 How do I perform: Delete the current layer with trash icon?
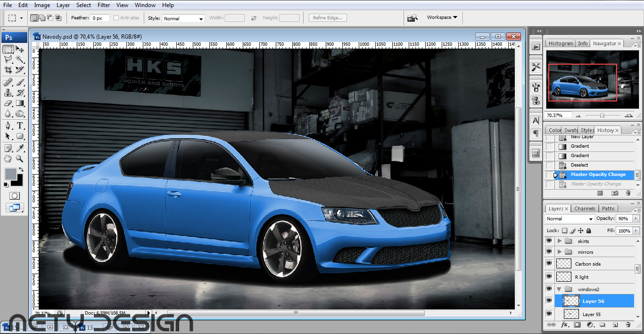point(628,325)
